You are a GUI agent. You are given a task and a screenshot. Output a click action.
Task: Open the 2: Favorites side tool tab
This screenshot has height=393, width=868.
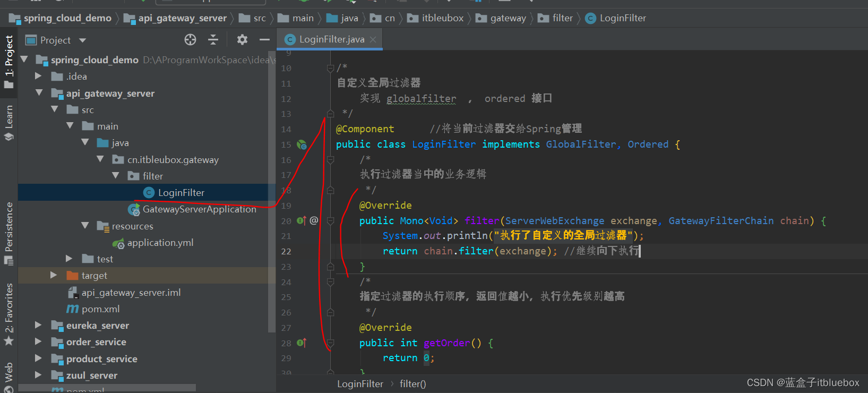[8, 313]
